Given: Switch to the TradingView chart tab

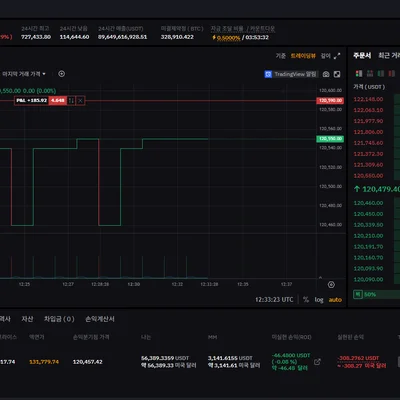Looking at the screenshot, I should point(303,56).
